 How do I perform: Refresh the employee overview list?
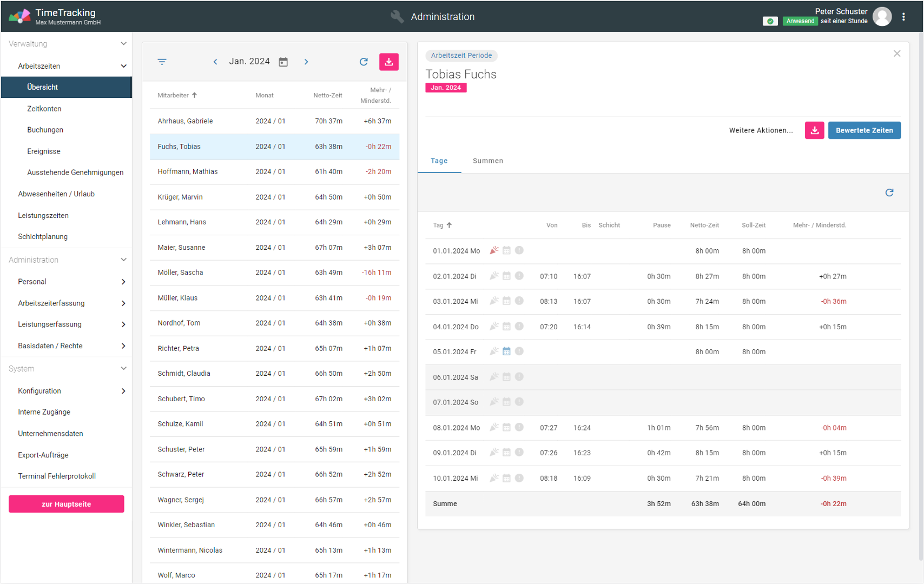tap(364, 62)
